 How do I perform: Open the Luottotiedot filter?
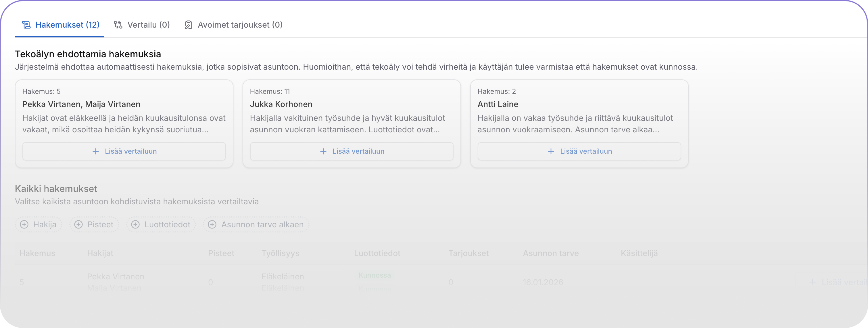(161, 225)
